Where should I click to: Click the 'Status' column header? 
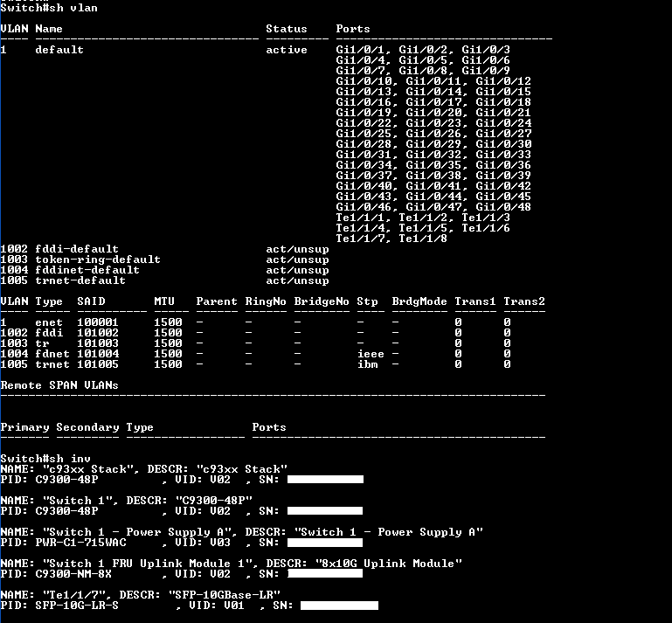(287, 29)
